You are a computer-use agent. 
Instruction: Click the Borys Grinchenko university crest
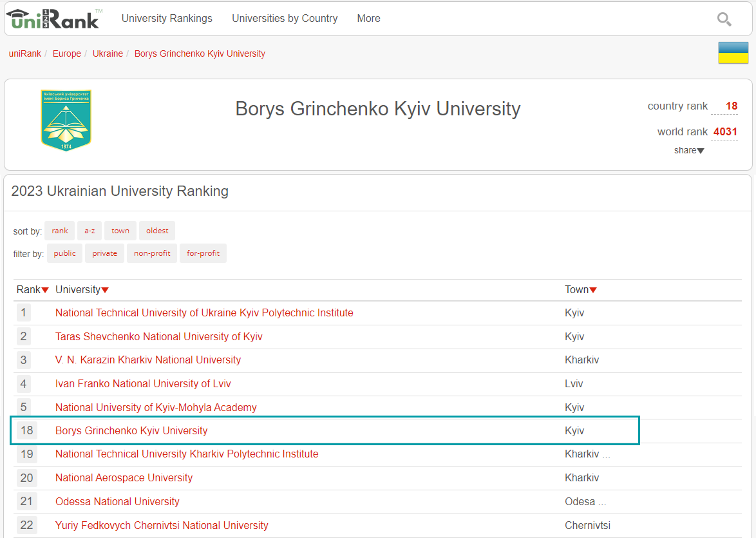click(66, 120)
